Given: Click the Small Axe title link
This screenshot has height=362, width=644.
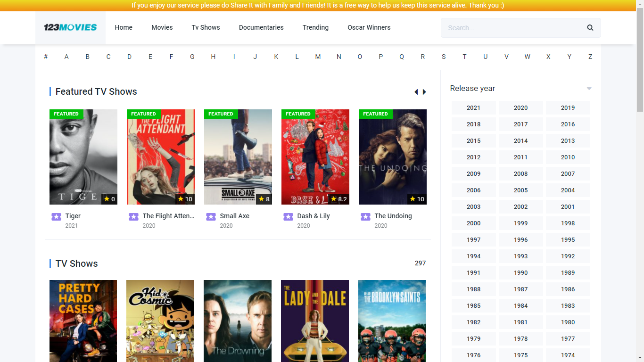Looking at the screenshot, I should pyautogui.click(x=234, y=216).
